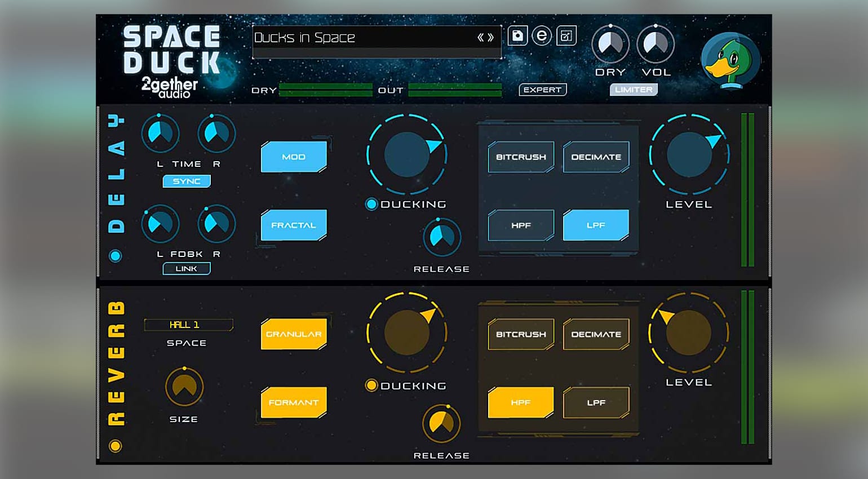Click the resize window icon
Viewport: 868px width, 479px height.
click(x=565, y=36)
